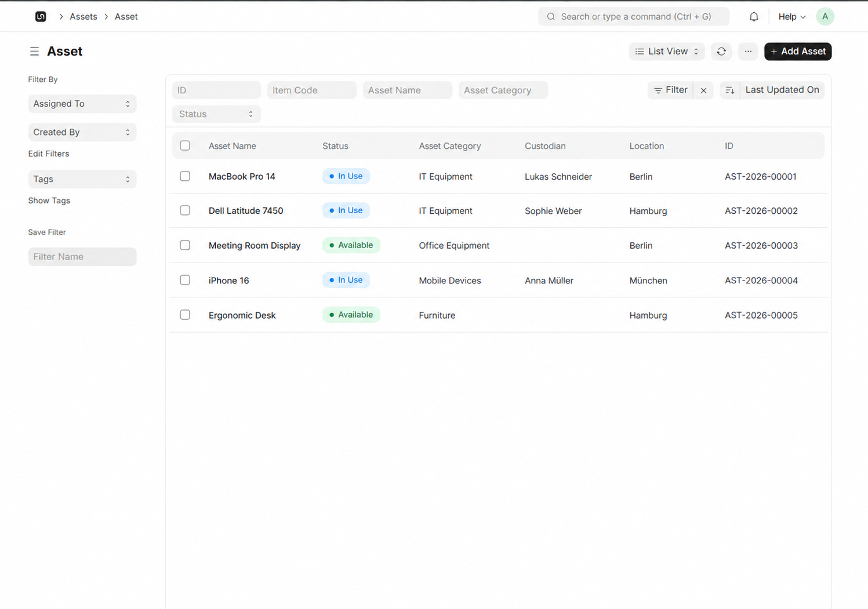
Task: Click the Edit Filters link
Action: click(x=49, y=154)
